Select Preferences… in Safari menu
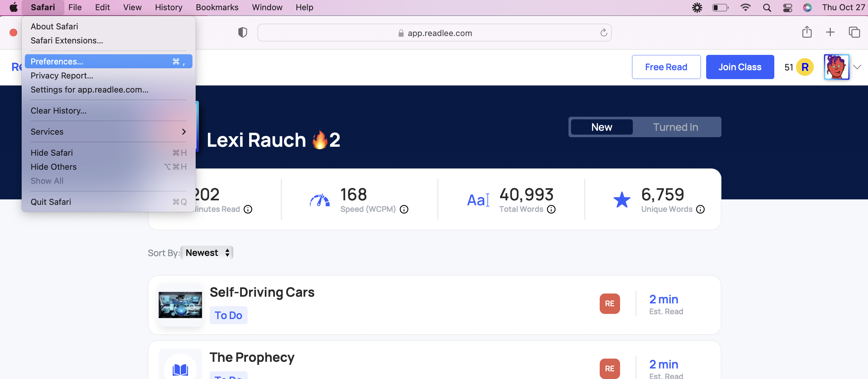This screenshot has width=868, height=379. coord(108,62)
